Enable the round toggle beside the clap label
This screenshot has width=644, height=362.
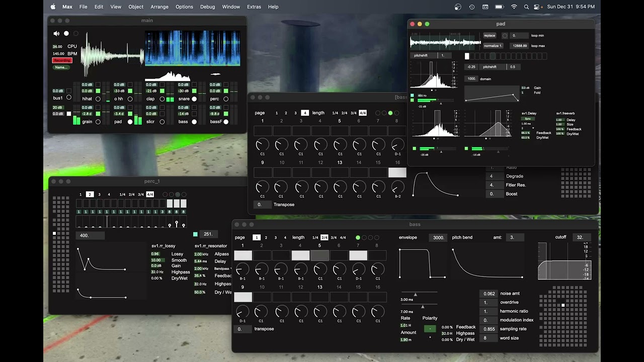162,99
